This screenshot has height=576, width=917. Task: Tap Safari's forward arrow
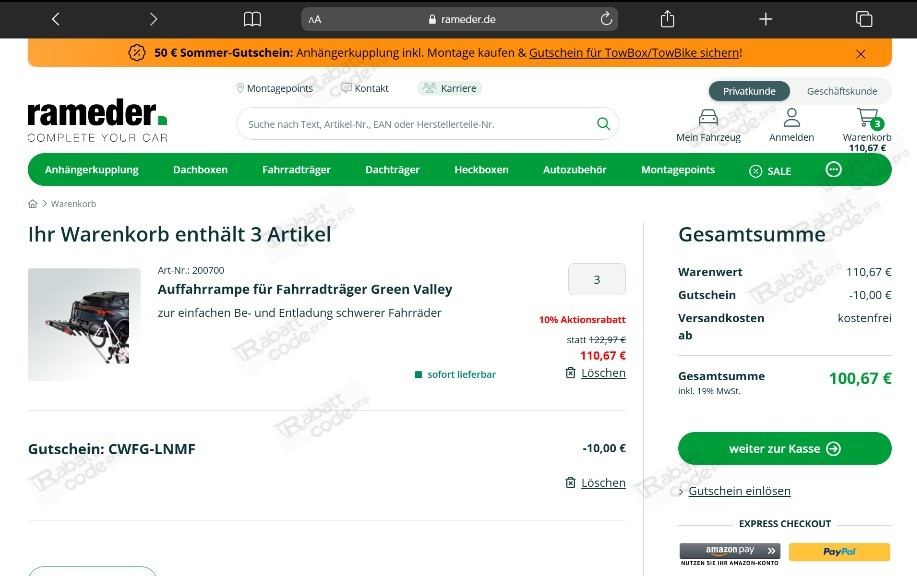point(153,19)
